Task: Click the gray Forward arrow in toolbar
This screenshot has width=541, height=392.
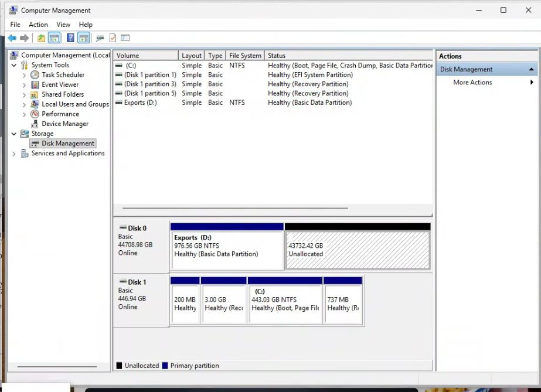Action: [24, 38]
